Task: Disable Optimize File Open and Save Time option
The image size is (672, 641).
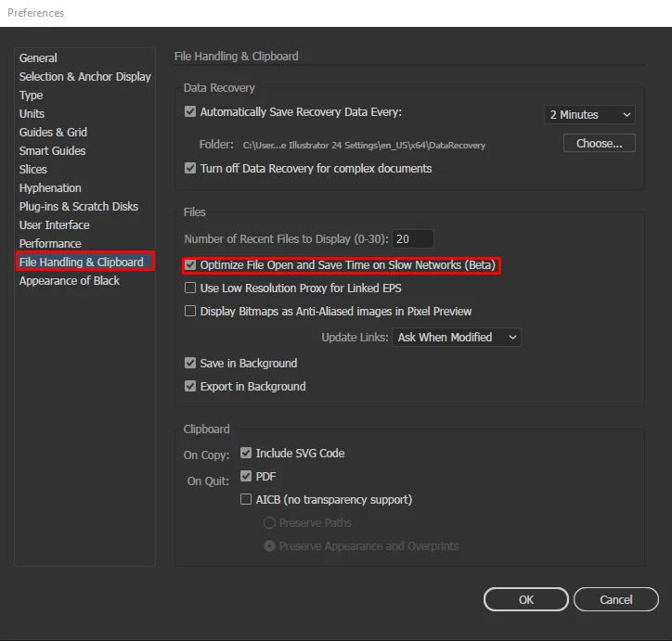Action: tap(190, 265)
